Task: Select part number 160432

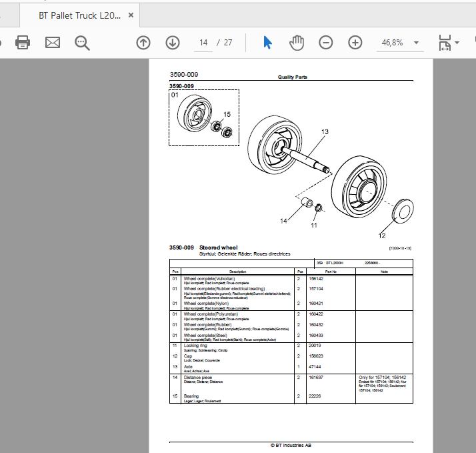Action: click(x=316, y=324)
